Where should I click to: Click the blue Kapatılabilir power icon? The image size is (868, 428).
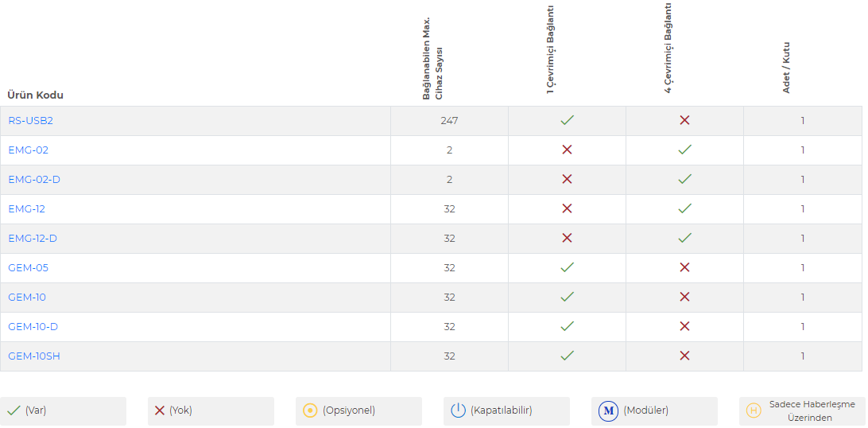(458, 410)
